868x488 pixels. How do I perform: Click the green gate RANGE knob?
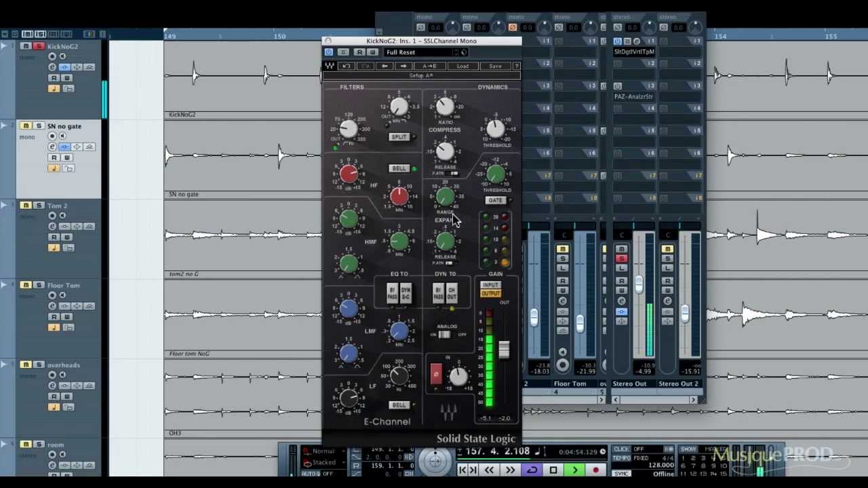pos(445,197)
